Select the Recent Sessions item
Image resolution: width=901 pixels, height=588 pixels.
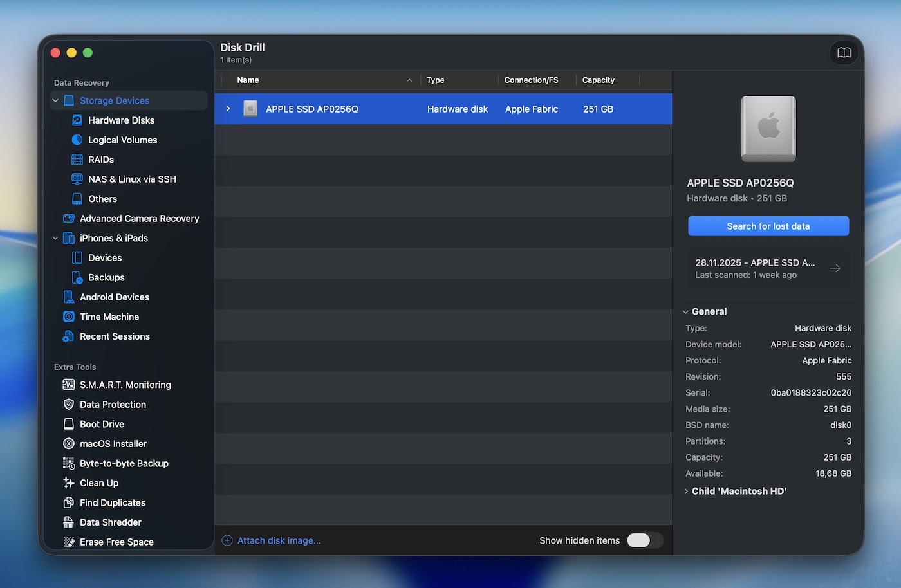pos(113,336)
